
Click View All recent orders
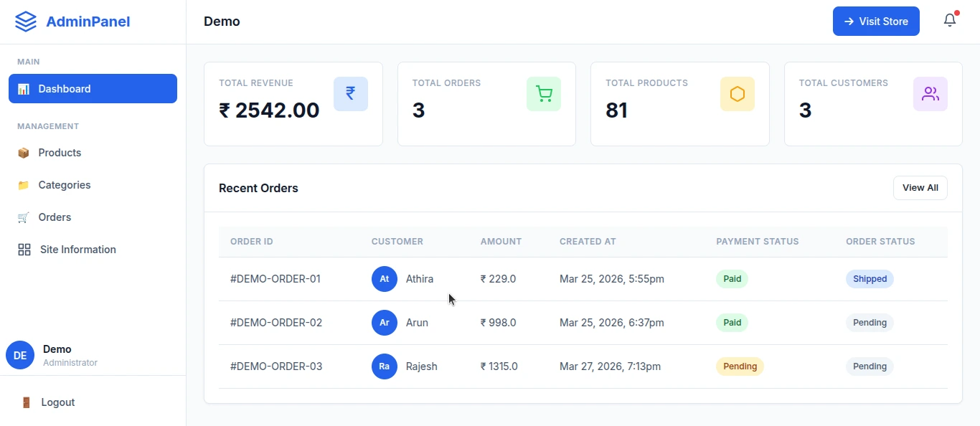click(920, 188)
